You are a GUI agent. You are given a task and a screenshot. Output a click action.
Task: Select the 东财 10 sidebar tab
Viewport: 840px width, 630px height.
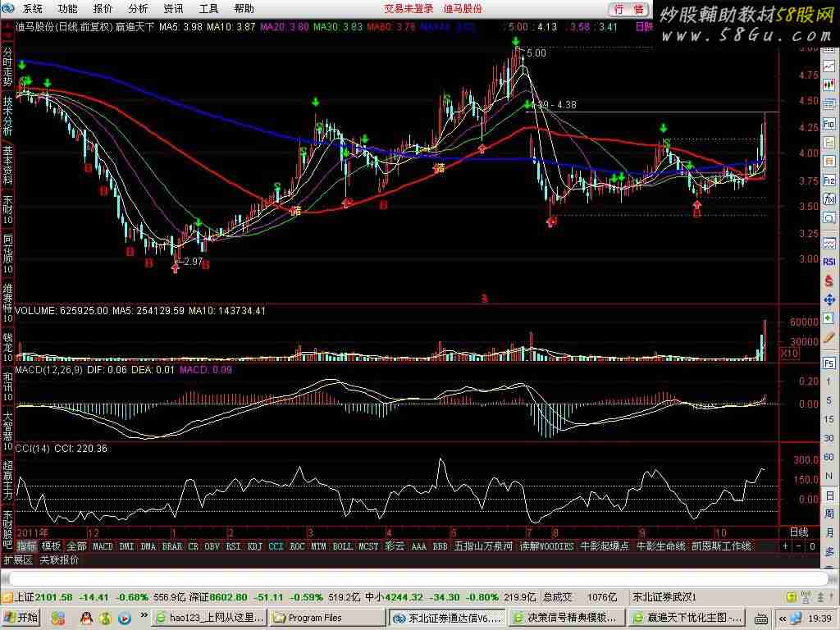7,209
